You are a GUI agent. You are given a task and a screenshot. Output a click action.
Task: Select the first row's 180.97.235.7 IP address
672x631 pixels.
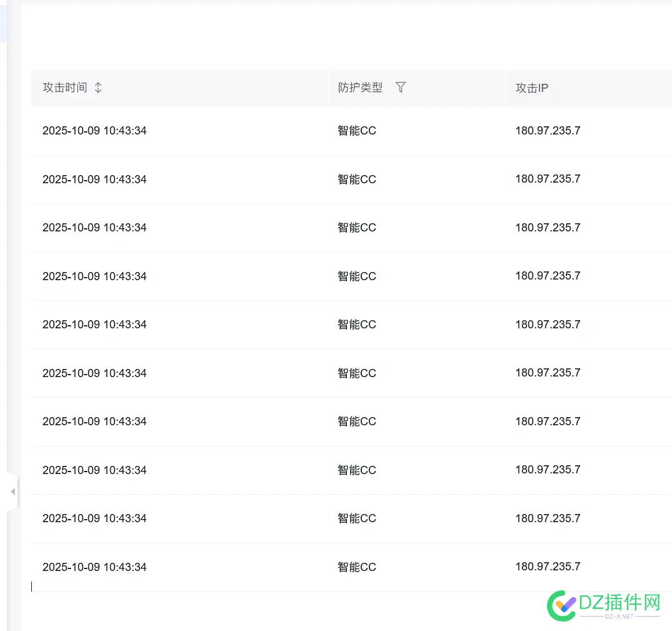tap(548, 131)
